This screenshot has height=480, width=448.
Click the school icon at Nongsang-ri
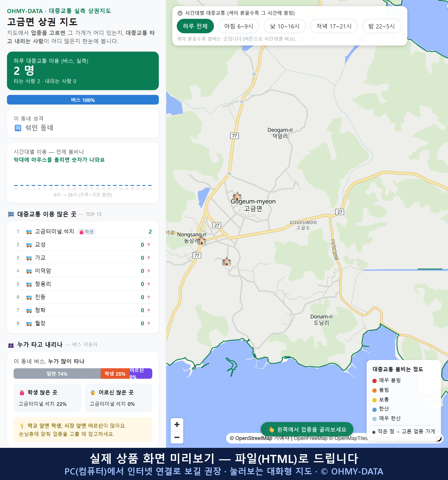202,241
